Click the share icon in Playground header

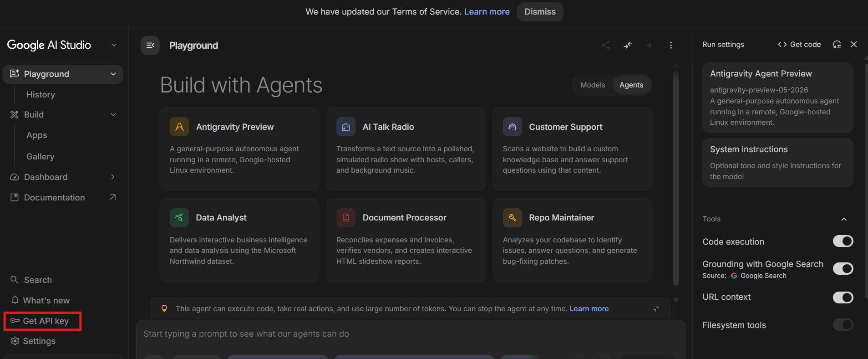[x=606, y=45]
